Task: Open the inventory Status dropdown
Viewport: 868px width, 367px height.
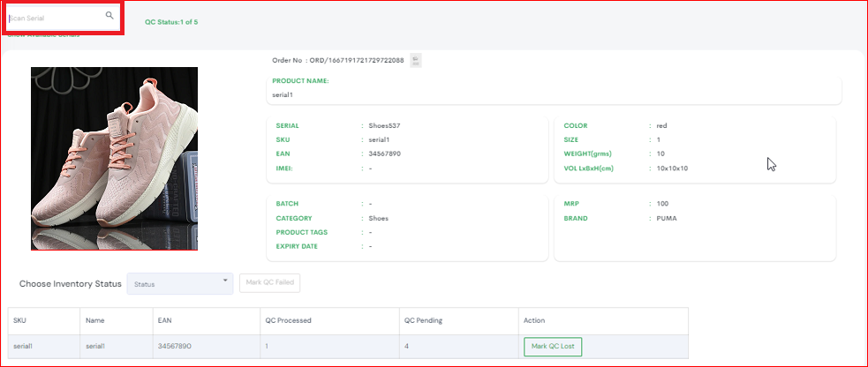Action: click(x=180, y=283)
